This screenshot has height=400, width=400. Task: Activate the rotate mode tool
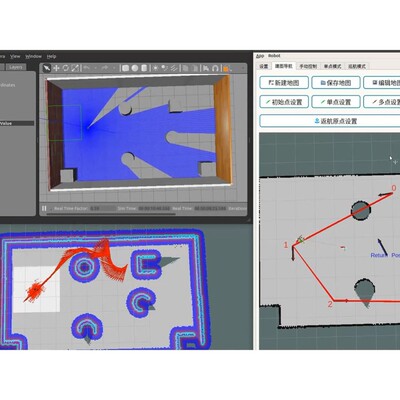(66, 68)
